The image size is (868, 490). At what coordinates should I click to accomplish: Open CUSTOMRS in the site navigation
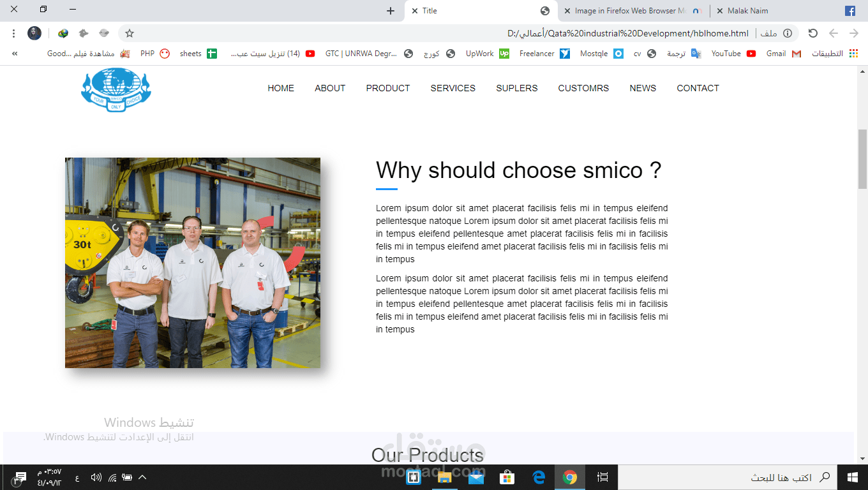click(583, 88)
